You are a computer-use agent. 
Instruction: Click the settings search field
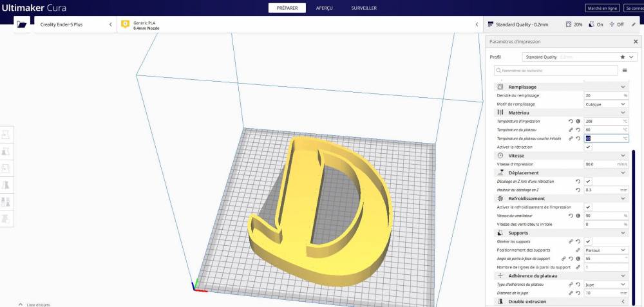click(x=556, y=71)
